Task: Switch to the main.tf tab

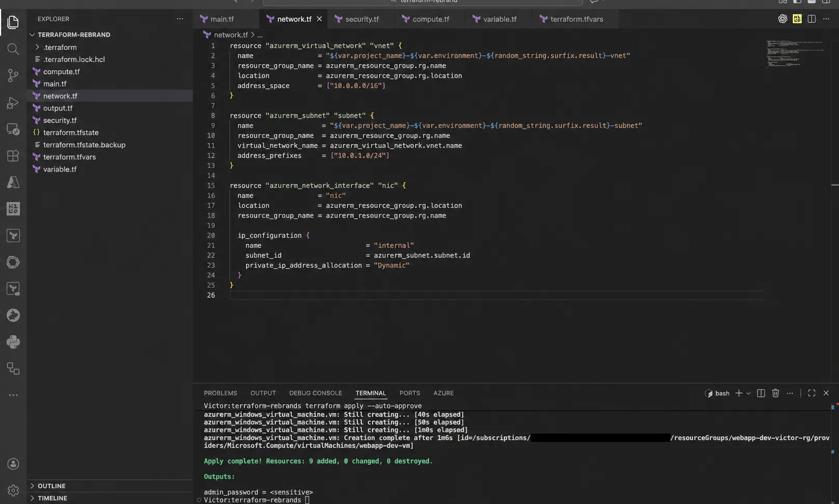Action: (x=222, y=19)
